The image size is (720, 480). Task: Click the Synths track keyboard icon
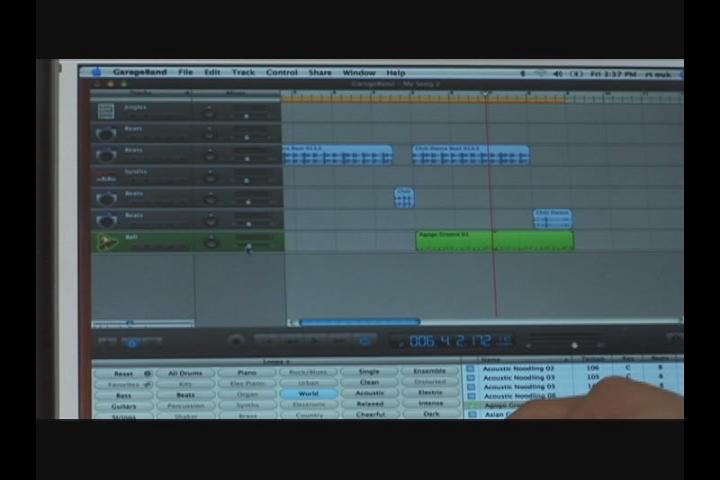106,177
